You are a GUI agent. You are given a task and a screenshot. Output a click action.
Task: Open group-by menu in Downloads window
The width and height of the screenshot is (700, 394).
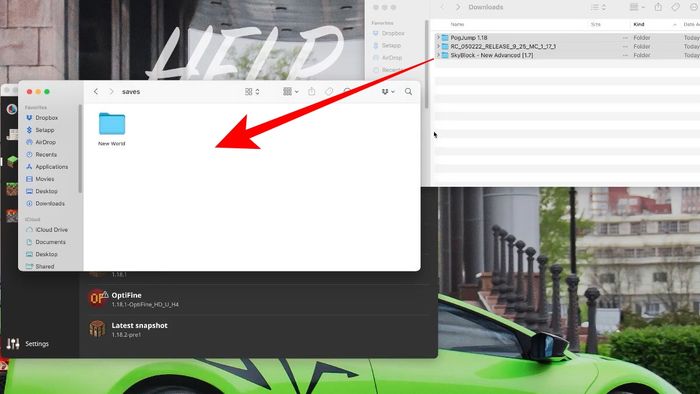[x=637, y=7]
